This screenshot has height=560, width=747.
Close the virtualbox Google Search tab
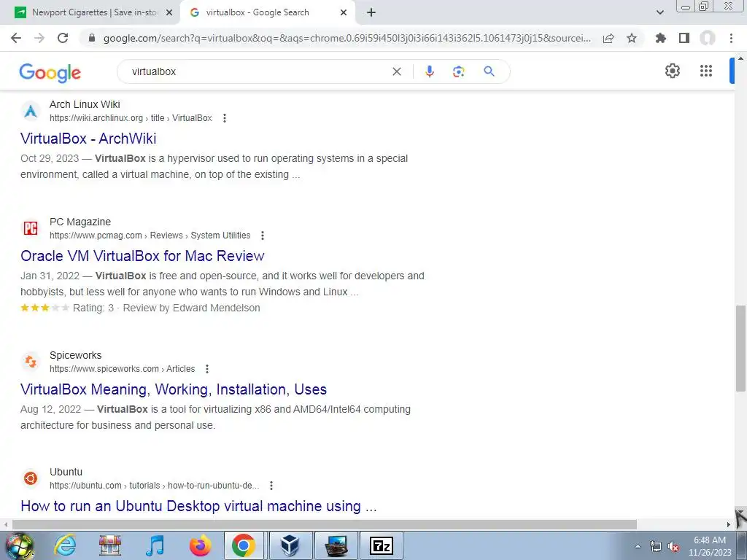tap(344, 13)
